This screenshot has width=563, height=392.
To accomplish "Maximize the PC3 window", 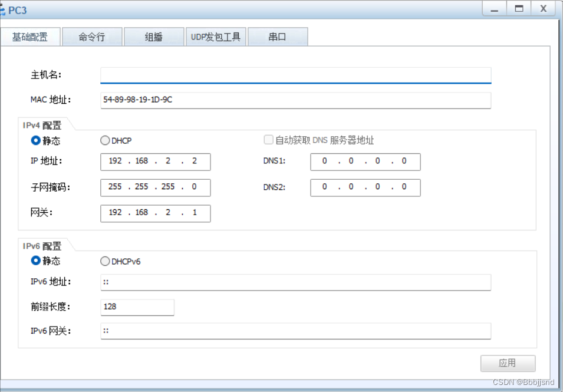I will (519, 9).
